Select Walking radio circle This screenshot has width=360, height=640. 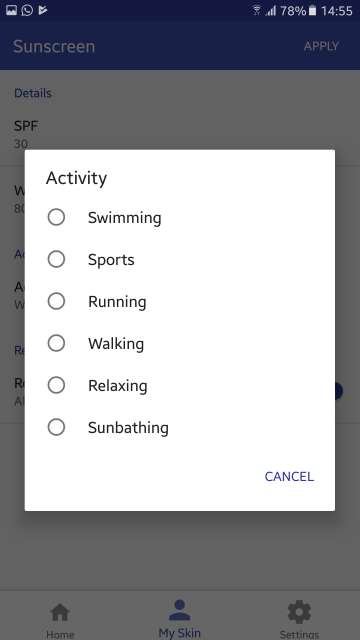pos(56,343)
